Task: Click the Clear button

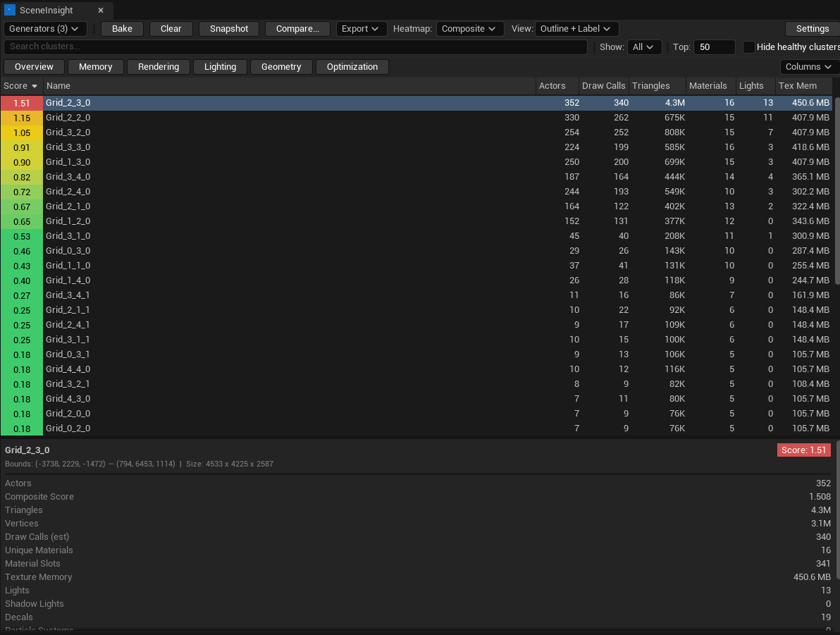Action: click(171, 29)
